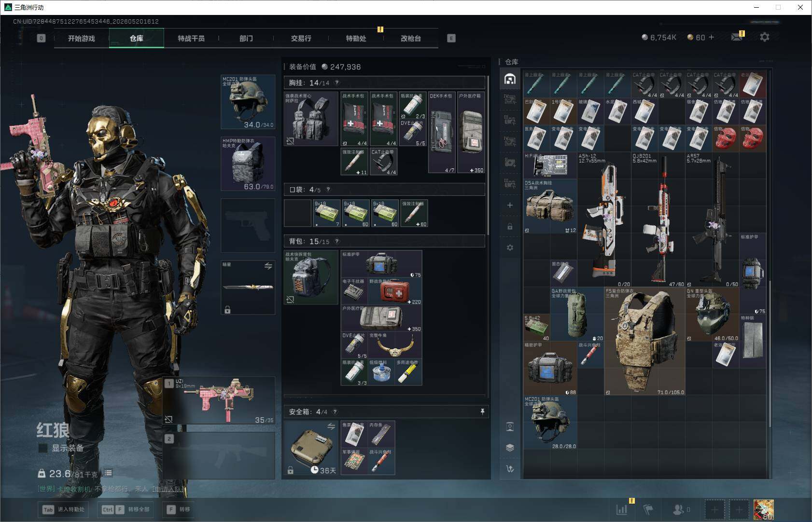The height and width of the screenshot is (522, 812).
Task: Click the swap arrows on the safe box
Action: (331, 426)
